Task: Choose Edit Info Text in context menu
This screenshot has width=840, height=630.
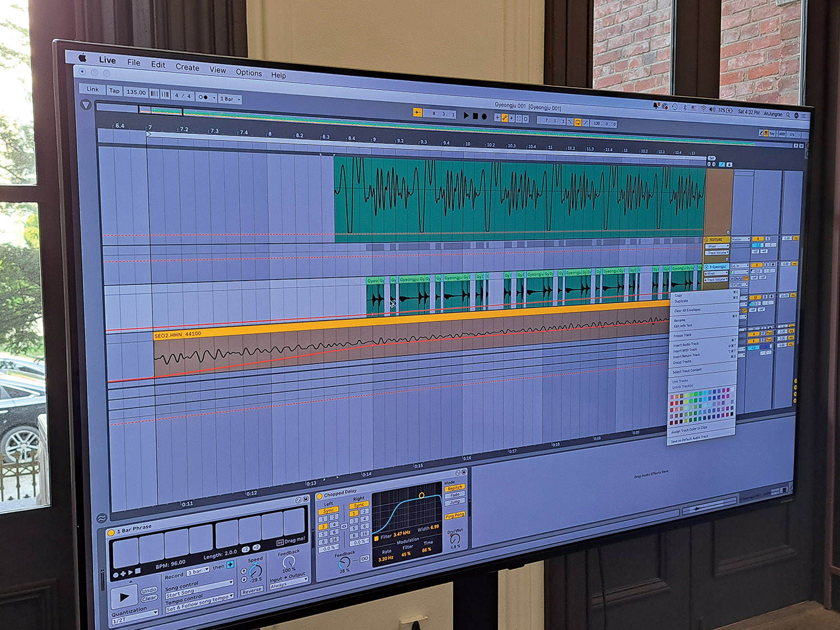Action: click(x=683, y=325)
